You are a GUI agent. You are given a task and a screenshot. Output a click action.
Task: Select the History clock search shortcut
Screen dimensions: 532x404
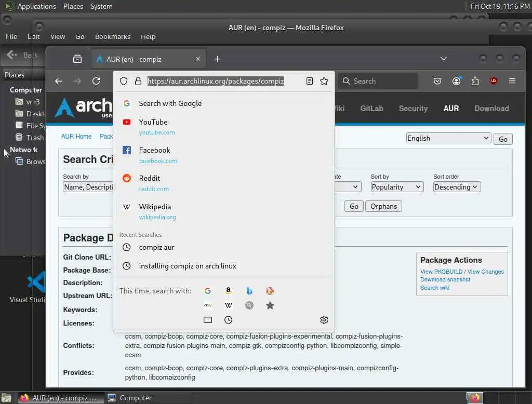[x=229, y=320]
